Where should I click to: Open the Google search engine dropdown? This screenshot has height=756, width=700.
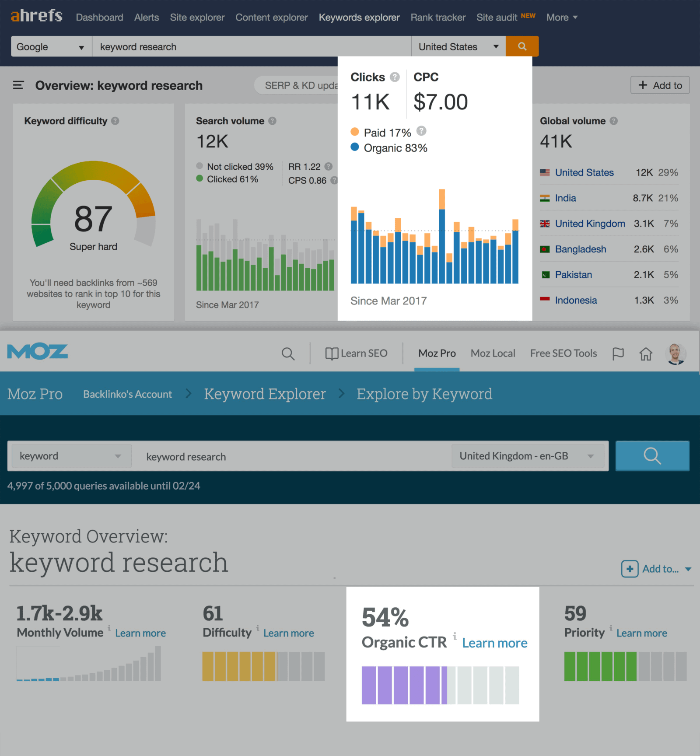pyautogui.click(x=51, y=46)
